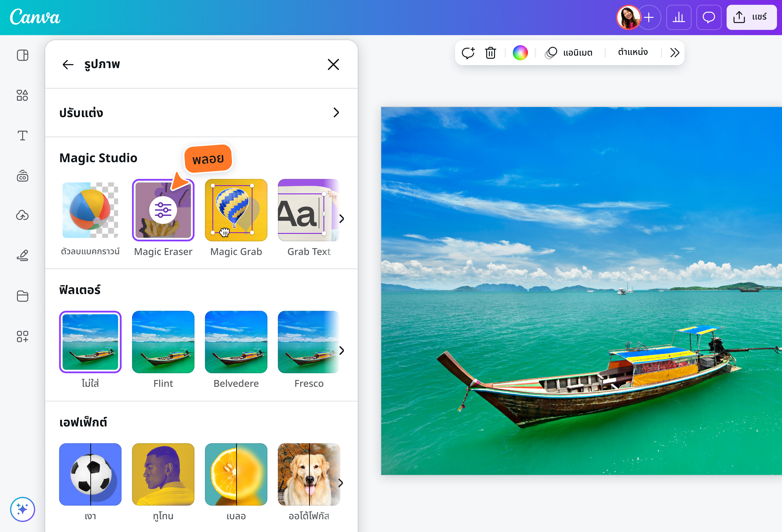
Task: Add a collaborator with plus button
Action: [649, 18]
